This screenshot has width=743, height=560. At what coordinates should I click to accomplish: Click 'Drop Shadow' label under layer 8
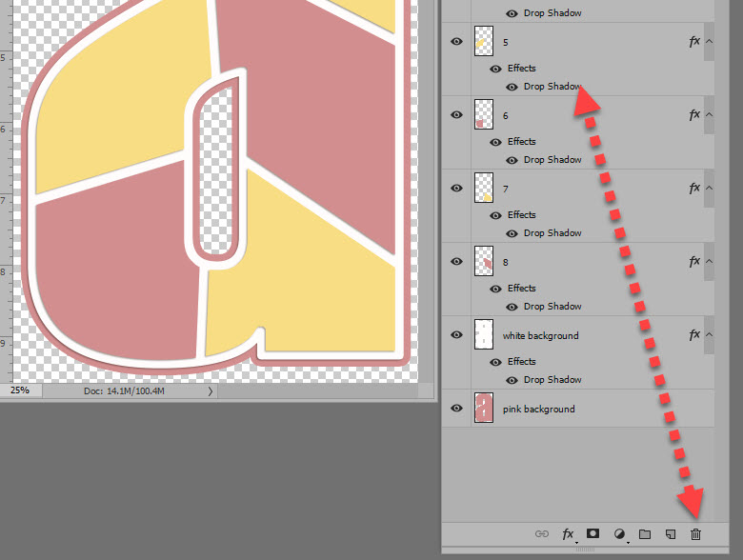tap(552, 307)
